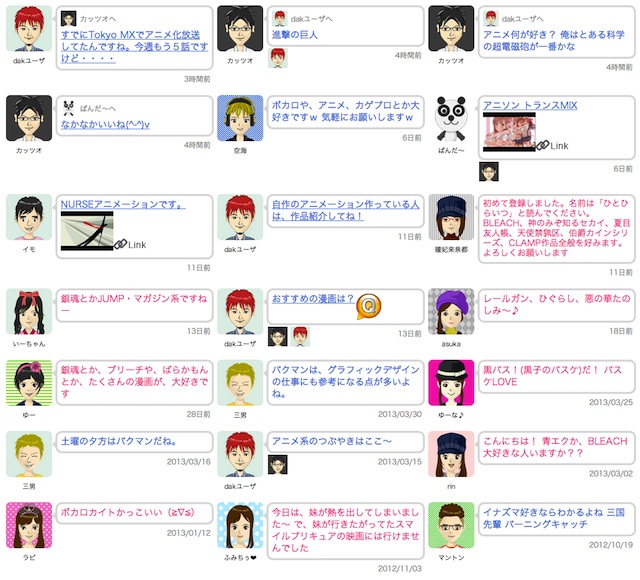640x580 pixels.
Task: Open the おすすめの漫画は？ question link
Action: tap(313, 299)
